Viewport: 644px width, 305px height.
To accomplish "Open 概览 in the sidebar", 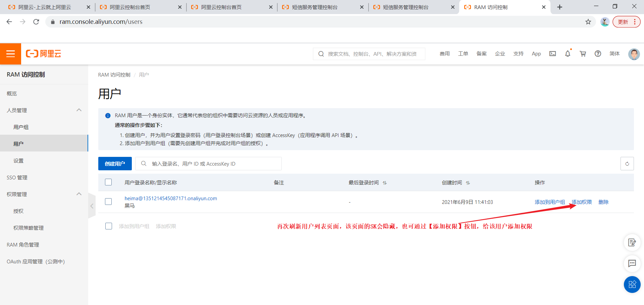I will [12, 93].
